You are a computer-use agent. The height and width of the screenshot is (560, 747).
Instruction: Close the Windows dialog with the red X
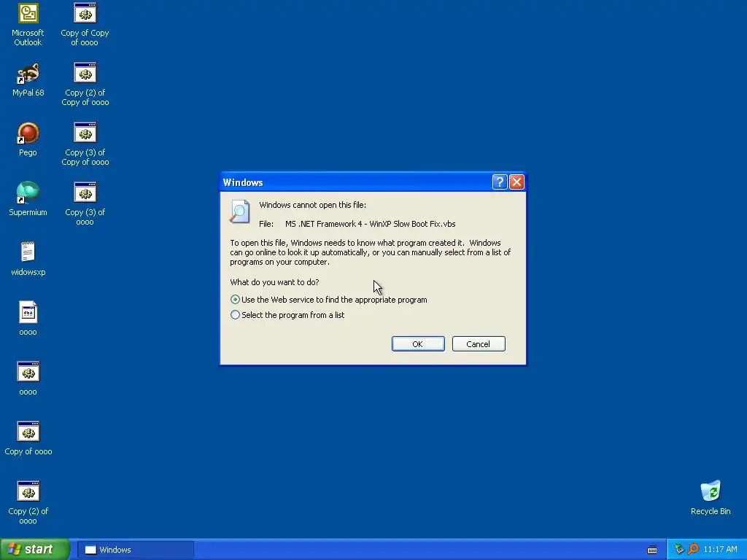point(517,182)
